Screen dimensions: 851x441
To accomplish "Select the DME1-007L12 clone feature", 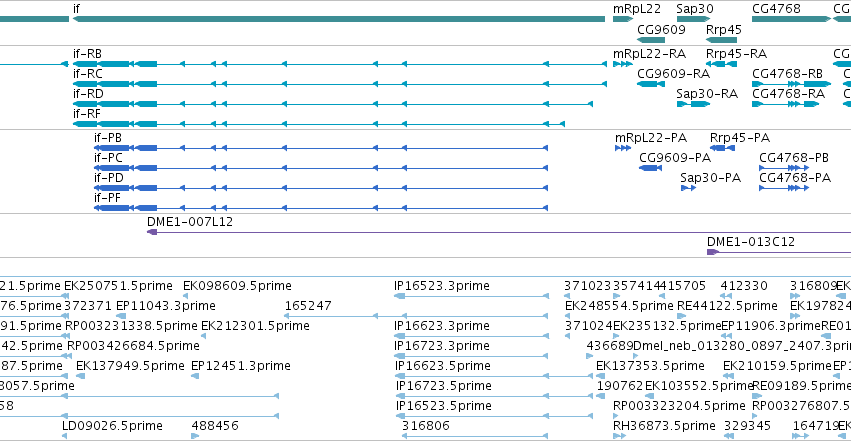I will (499, 232).
